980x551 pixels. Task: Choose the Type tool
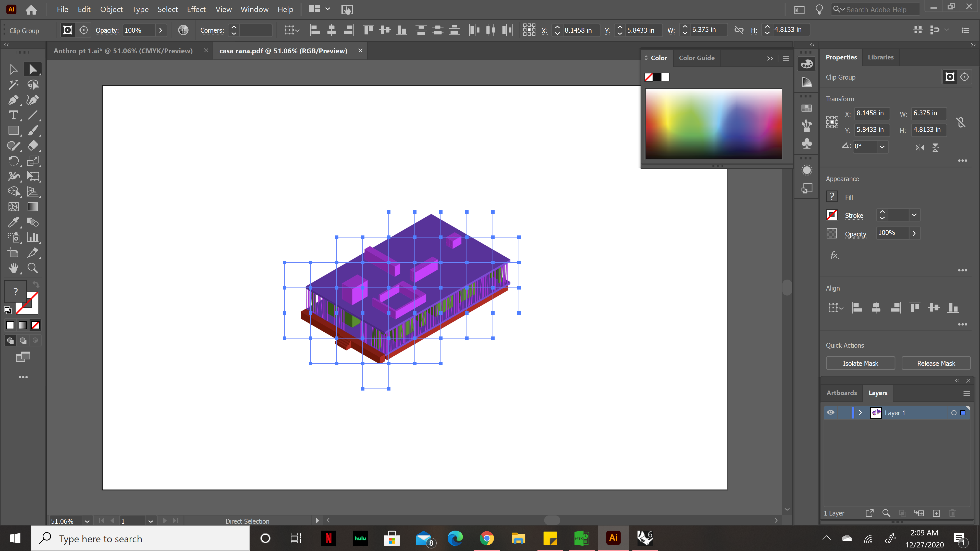coord(14,115)
